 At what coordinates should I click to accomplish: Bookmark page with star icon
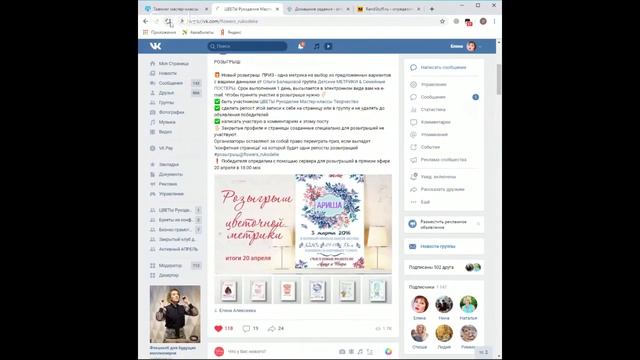pos(442,21)
